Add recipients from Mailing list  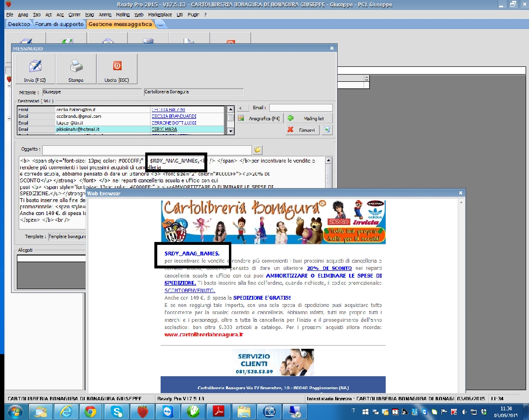tap(309, 118)
